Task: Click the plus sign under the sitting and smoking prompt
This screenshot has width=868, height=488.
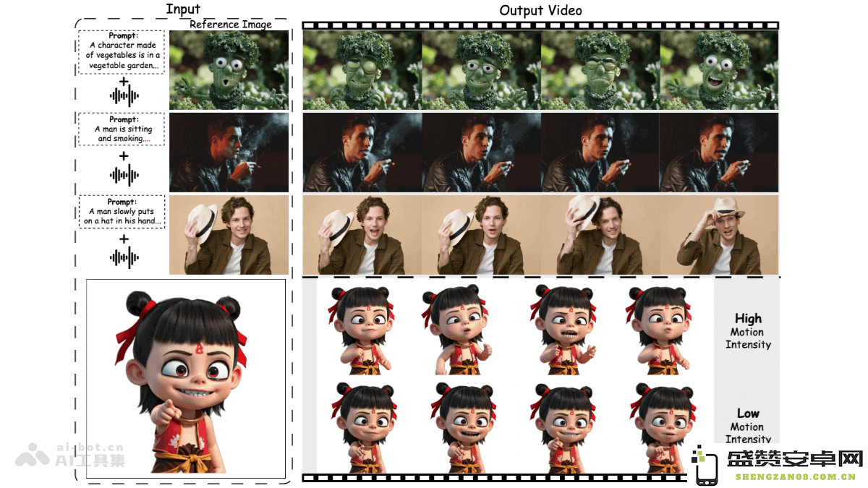Action: (x=124, y=156)
